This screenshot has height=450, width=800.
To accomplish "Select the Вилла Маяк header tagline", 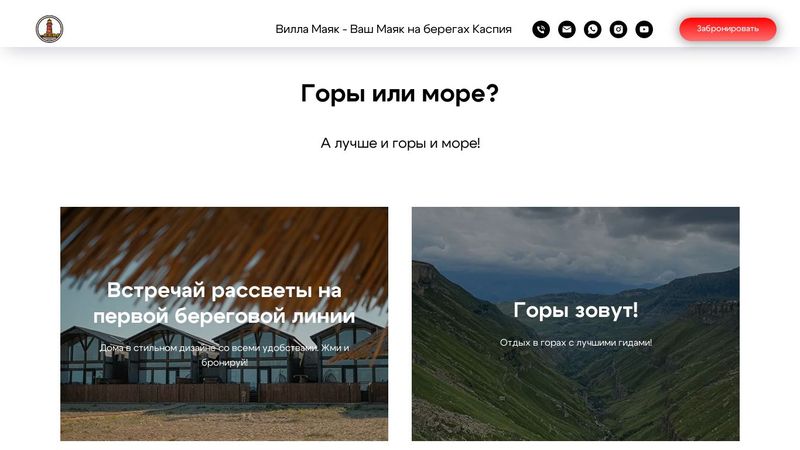I will 393,29.
